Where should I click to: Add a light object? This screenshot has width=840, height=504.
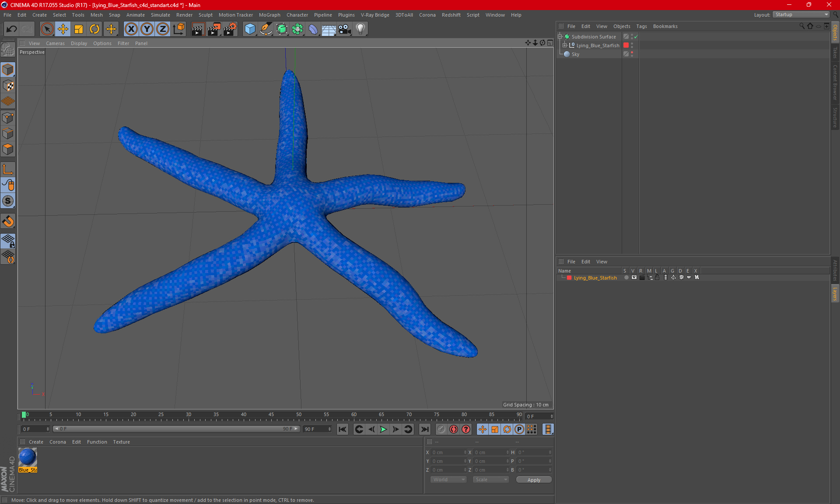click(x=360, y=29)
